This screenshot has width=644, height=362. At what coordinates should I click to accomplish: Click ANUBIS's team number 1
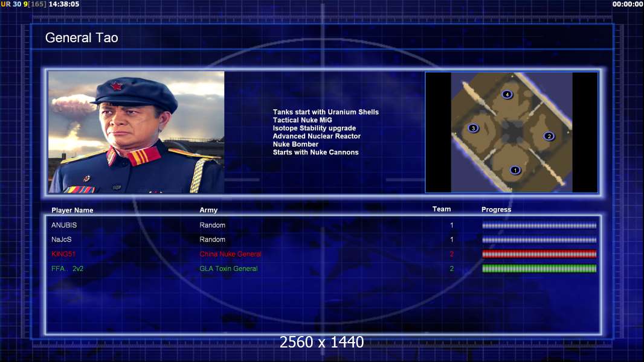coord(452,225)
